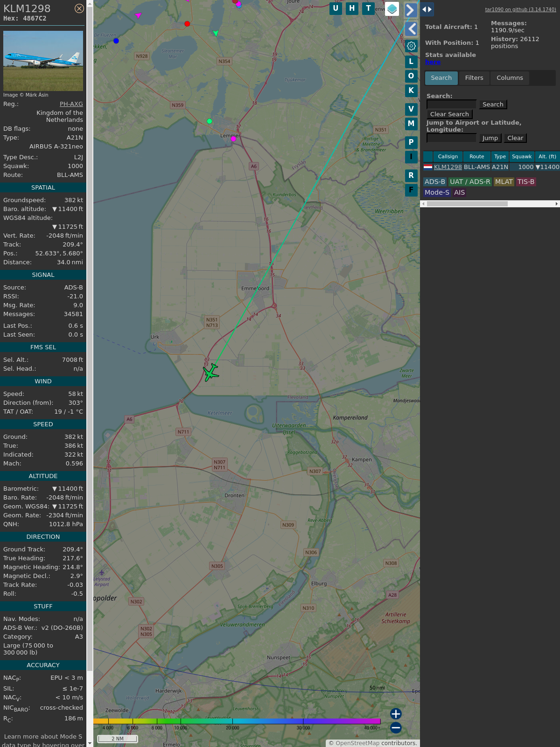
Task: Sort table by Squawk column
Action: pos(522,157)
